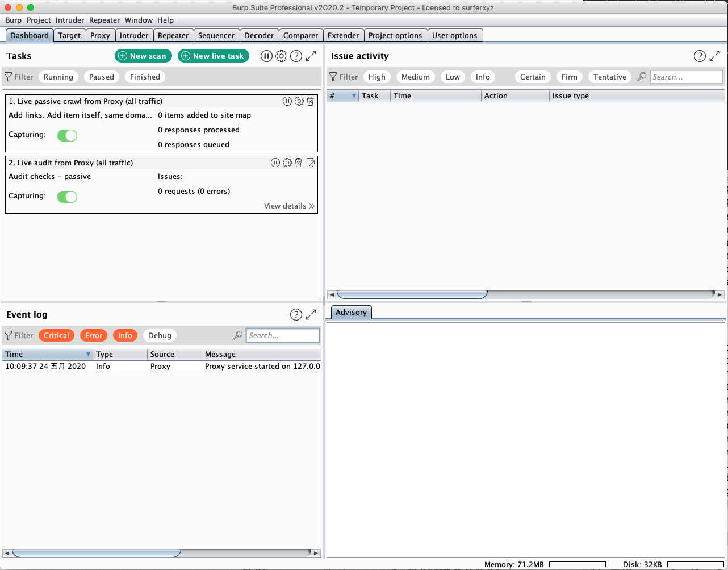Image resolution: width=728 pixels, height=570 pixels.
Task: Open help for Event log panel
Action: pyautogui.click(x=296, y=314)
